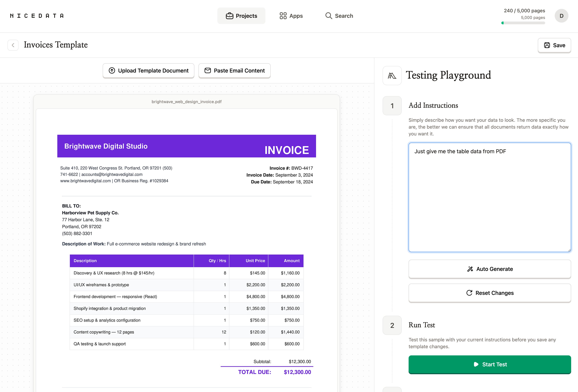Open the Search tab
Image resolution: width=578 pixels, height=392 pixels.
point(339,16)
